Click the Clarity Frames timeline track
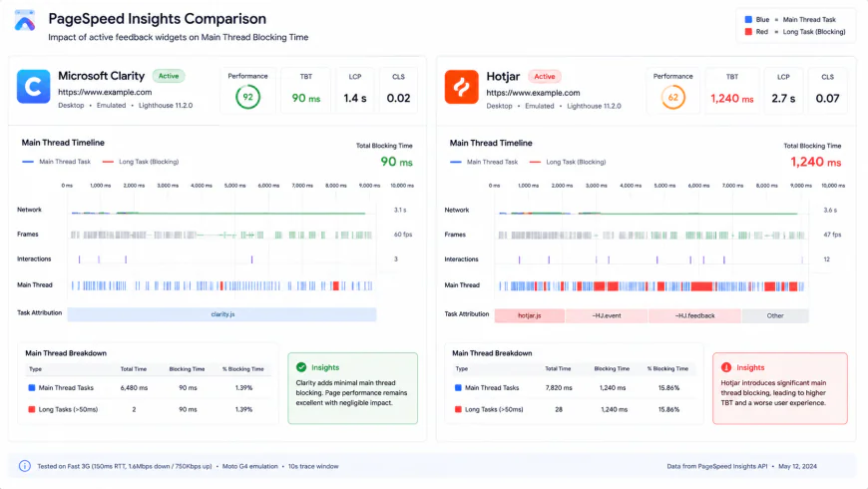 point(221,235)
